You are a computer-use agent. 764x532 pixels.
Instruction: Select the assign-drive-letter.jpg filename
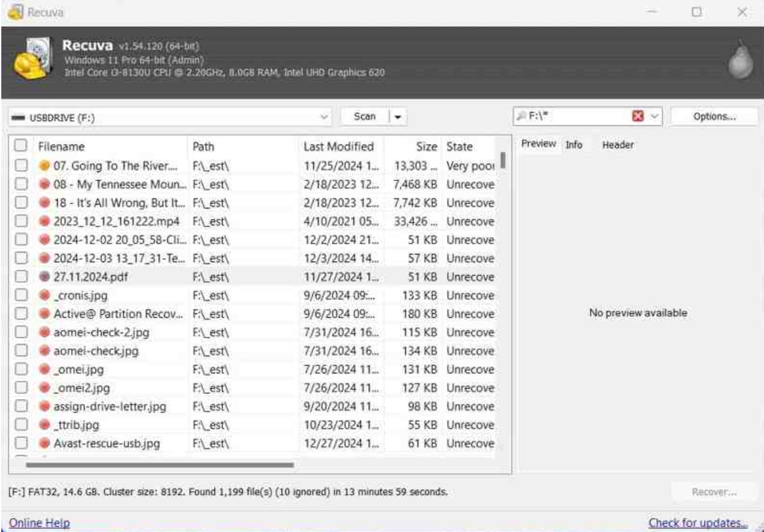click(109, 406)
